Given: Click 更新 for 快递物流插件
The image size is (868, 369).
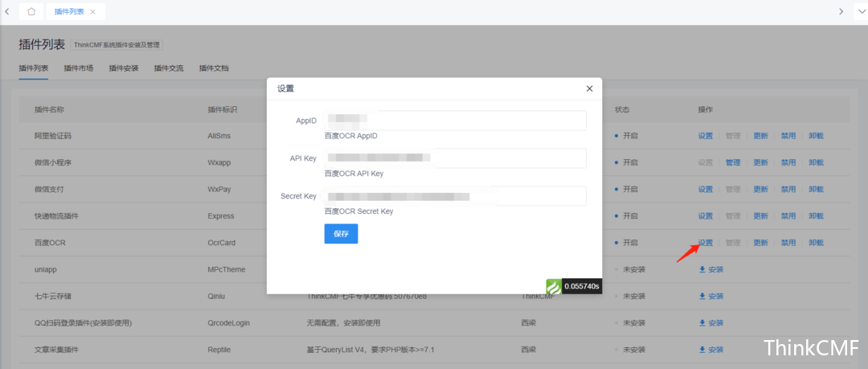Looking at the screenshot, I should tap(760, 216).
